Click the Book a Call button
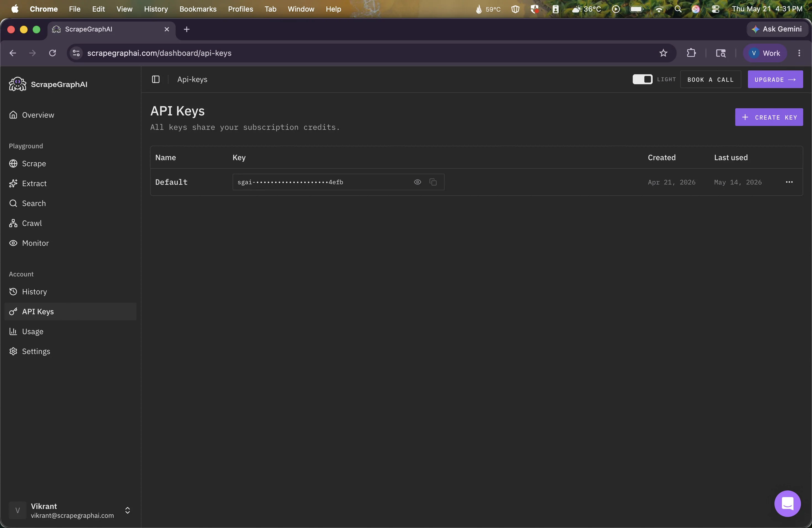 click(x=710, y=80)
